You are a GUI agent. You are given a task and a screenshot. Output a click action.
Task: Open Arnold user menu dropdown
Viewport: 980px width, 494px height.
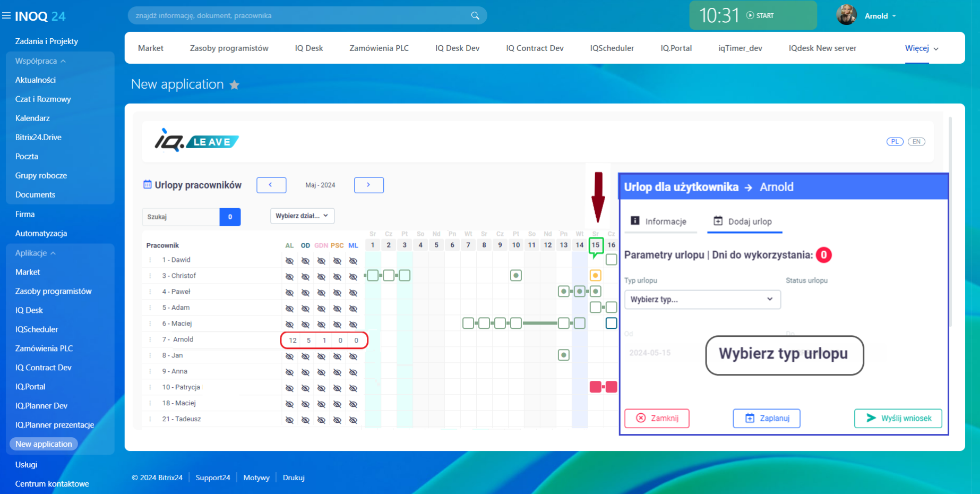click(880, 16)
